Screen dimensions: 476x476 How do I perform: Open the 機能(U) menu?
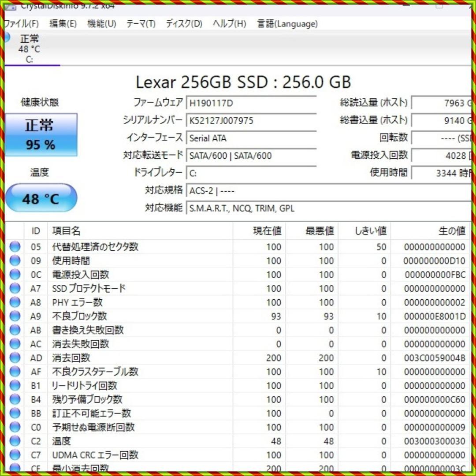pos(100,24)
